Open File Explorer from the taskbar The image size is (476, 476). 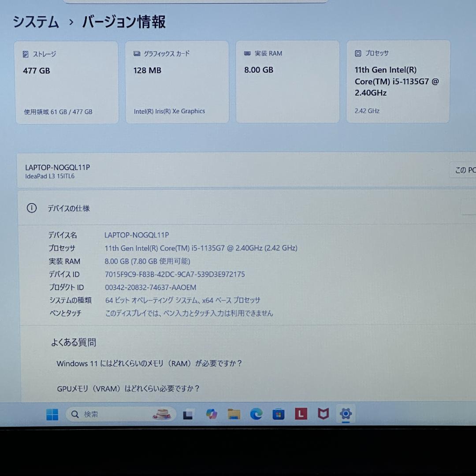pos(234,414)
